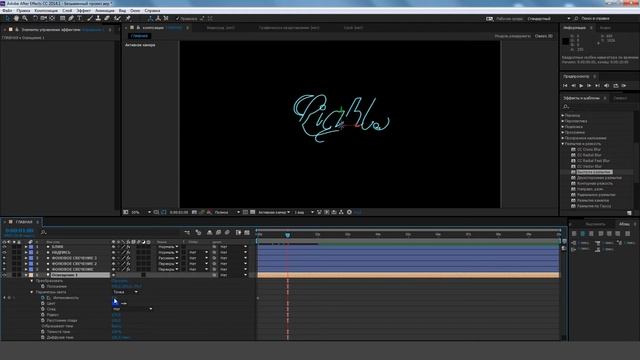Select the Roto Brush tool
This screenshot has height=360, width=640.
pos(118,18)
